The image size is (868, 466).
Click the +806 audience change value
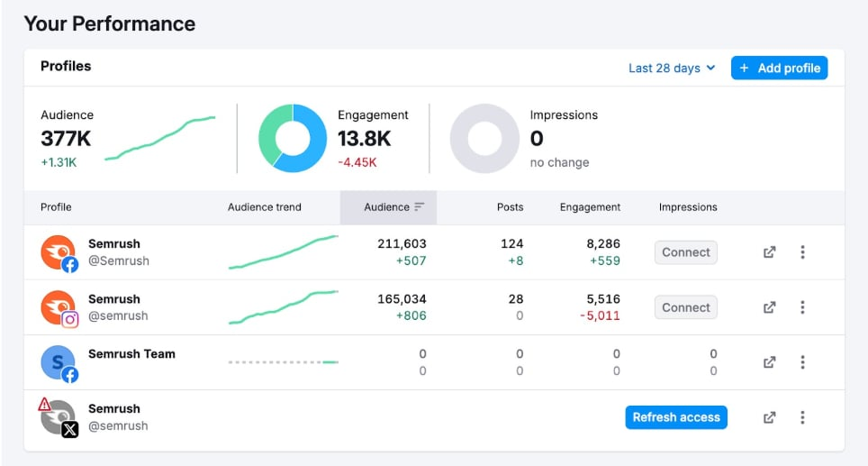click(411, 315)
